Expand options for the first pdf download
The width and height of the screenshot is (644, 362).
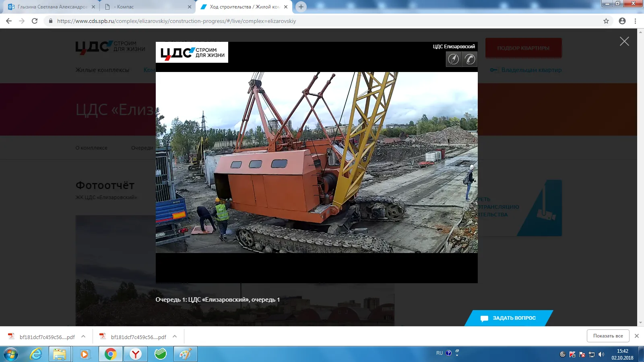point(83,336)
